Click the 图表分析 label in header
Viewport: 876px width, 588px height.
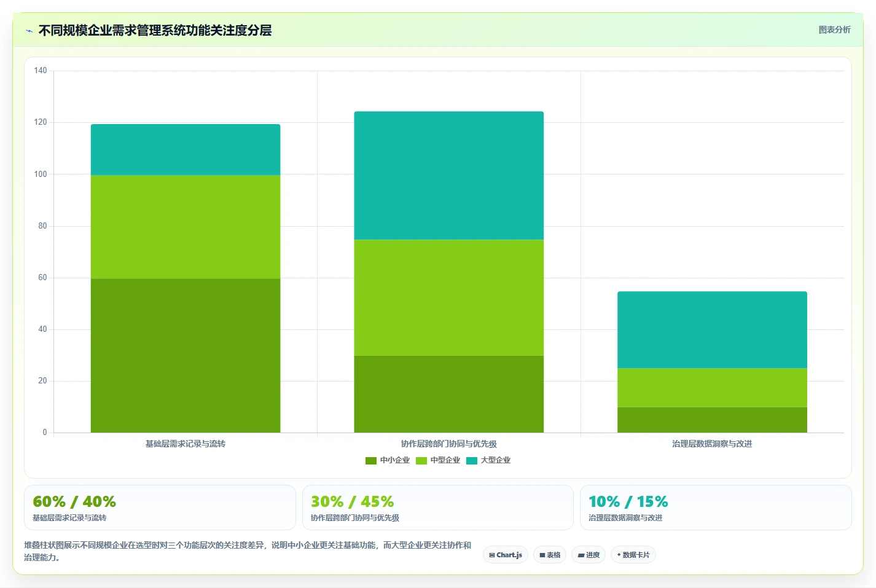pos(834,29)
